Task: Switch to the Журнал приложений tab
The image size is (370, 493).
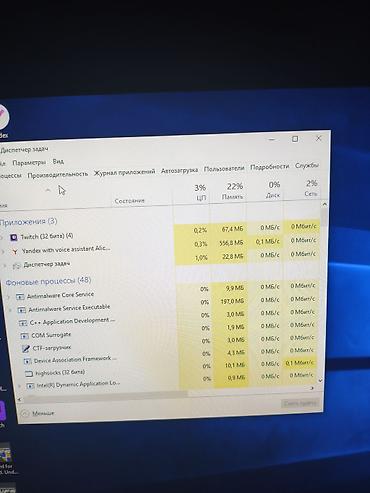Action: (x=124, y=172)
